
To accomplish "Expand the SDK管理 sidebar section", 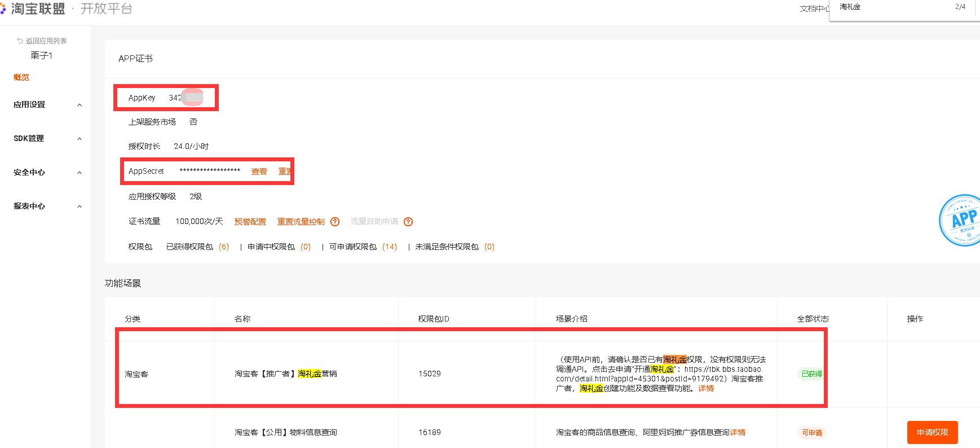I will (80, 139).
